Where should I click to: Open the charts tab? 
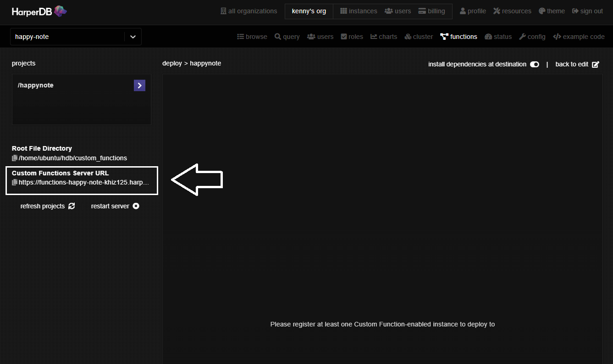tap(384, 37)
